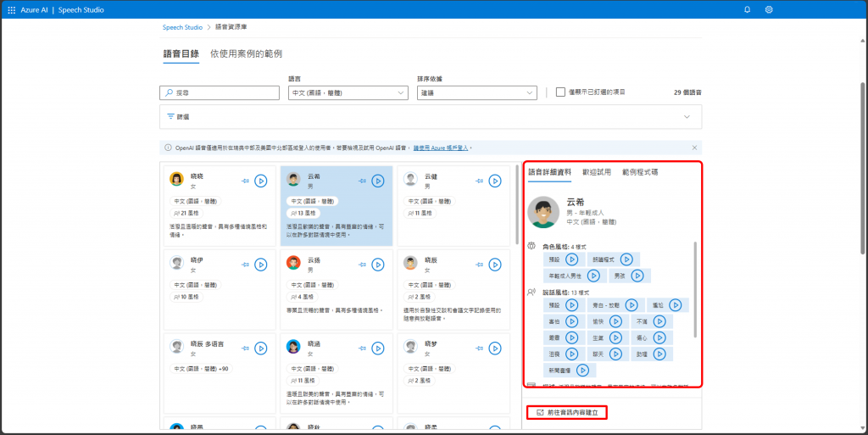The image size is (868, 435).
Task: Click the voice search input field
Action: pos(220,93)
